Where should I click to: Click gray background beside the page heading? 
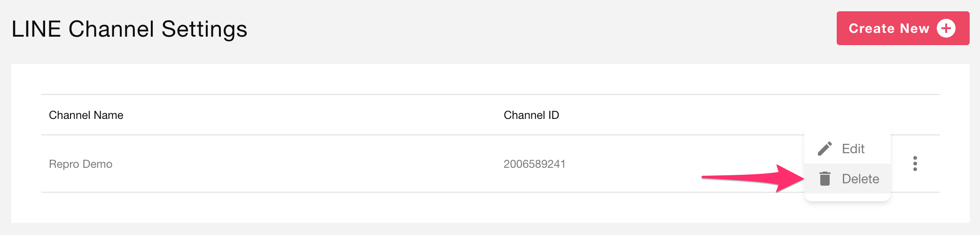(x=517, y=29)
